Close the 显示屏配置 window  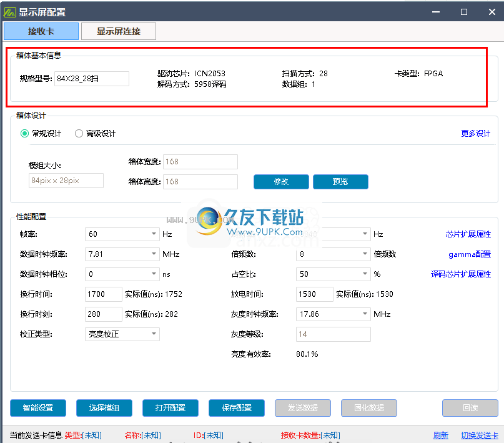[492, 12]
